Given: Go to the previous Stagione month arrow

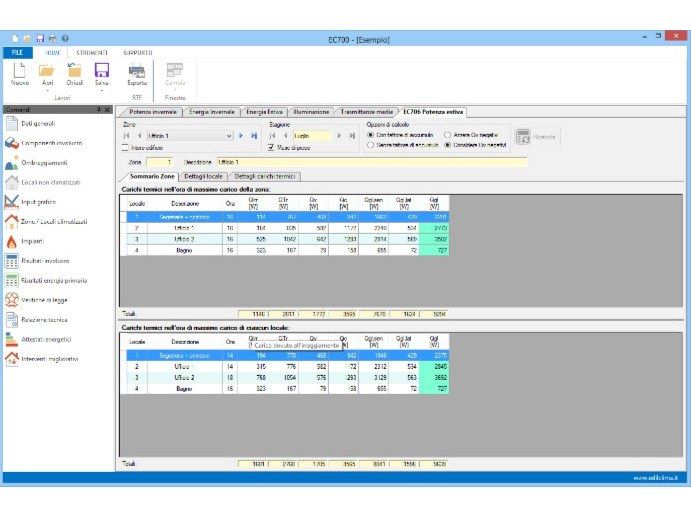Looking at the screenshot, I should click(286, 136).
